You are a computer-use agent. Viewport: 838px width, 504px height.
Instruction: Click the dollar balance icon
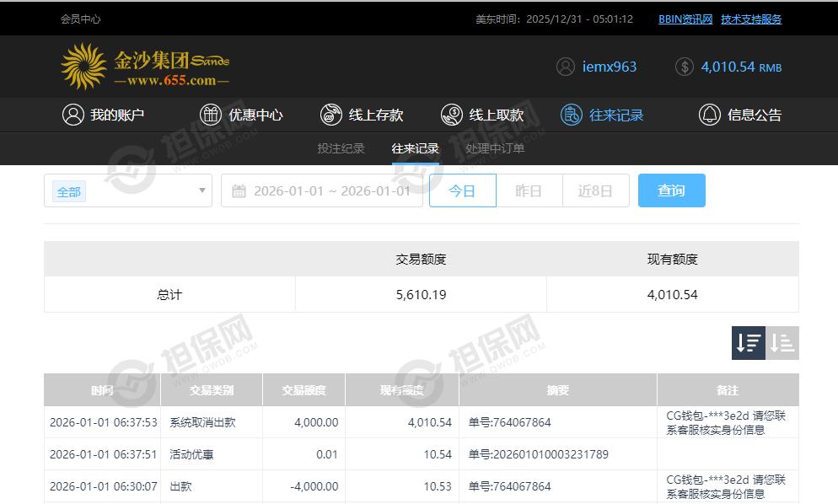click(x=685, y=67)
